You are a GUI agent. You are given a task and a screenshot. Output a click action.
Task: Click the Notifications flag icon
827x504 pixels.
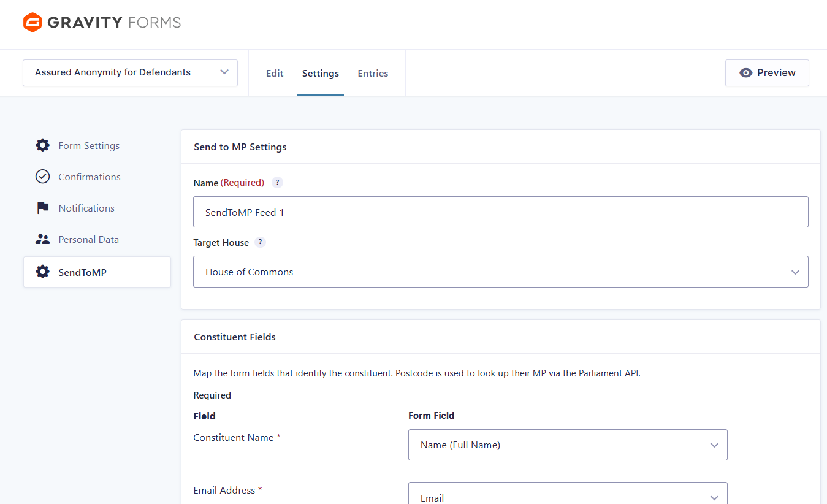pos(42,208)
